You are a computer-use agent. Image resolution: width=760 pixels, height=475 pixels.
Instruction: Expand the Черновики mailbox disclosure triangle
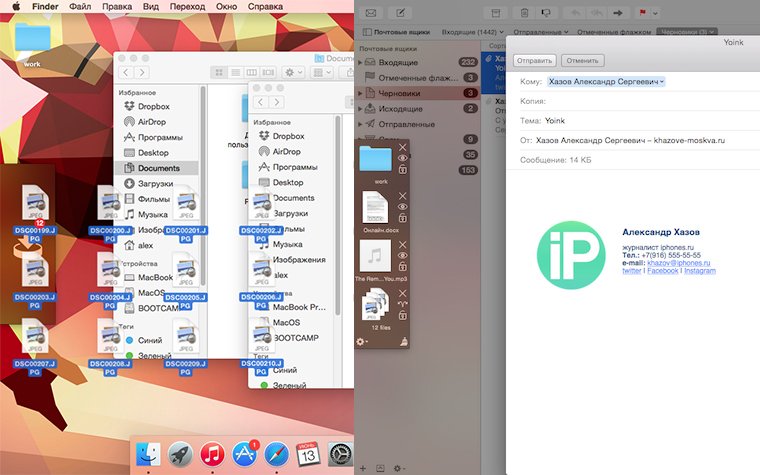360,93
